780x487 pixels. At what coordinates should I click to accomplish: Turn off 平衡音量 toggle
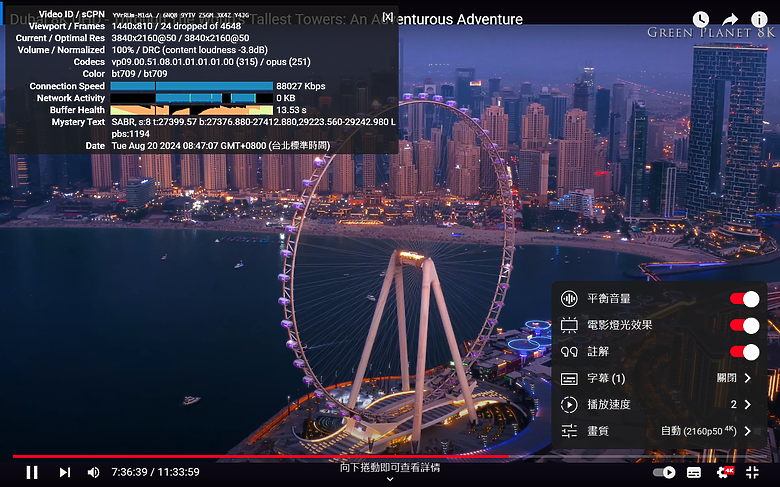745,298
